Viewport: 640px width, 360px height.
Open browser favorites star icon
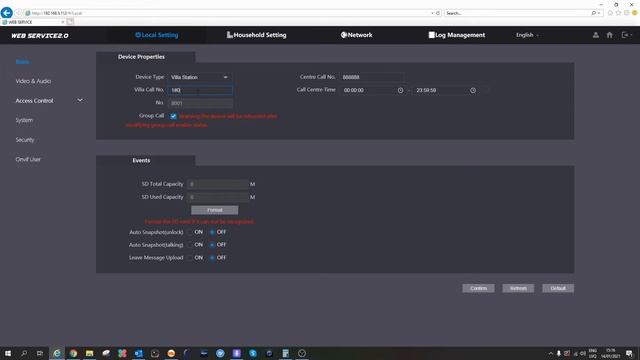click(x=618, y=13)
